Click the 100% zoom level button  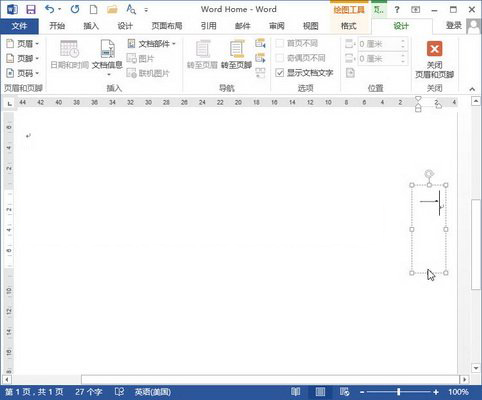tap(458, 392)
